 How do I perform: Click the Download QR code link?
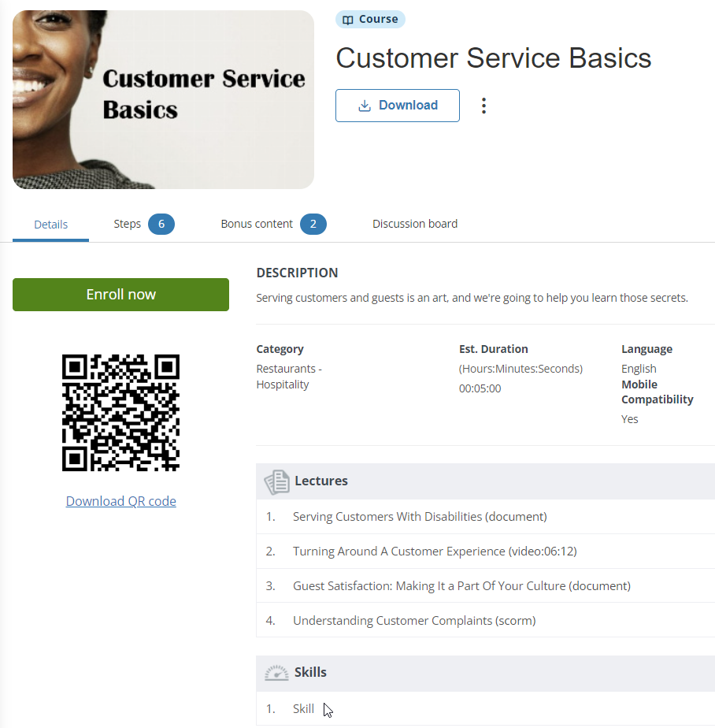[120, 501]
